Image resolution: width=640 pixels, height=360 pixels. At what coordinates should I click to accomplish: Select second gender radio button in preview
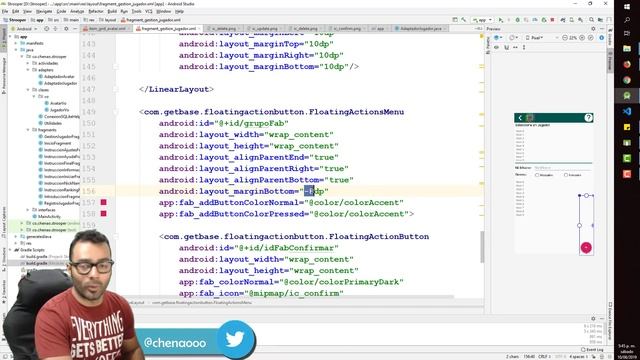[x=566, y=175]
